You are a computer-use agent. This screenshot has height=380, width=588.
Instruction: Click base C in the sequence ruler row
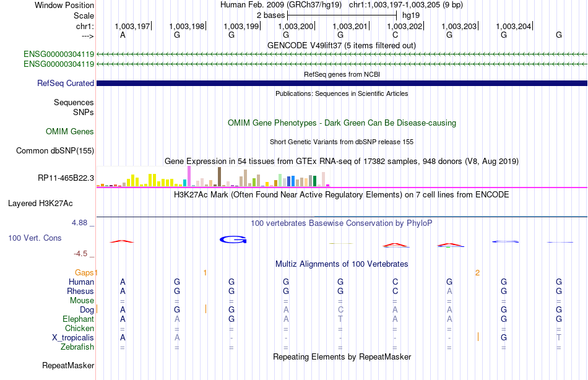point(395,35)
